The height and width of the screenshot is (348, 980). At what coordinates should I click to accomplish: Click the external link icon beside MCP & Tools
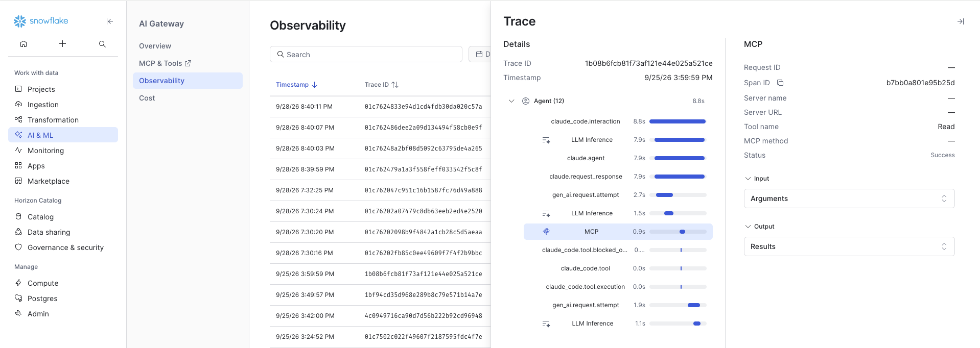pos(188,63)
